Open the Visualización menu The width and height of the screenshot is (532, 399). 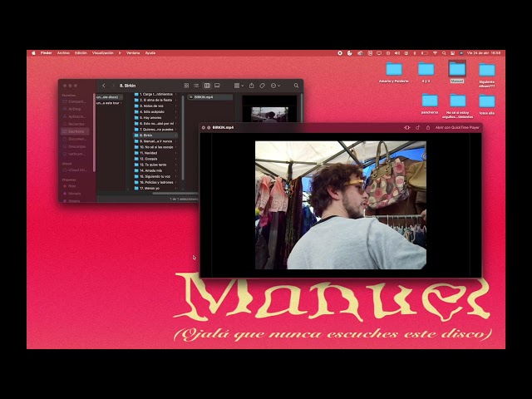(103, 53)
